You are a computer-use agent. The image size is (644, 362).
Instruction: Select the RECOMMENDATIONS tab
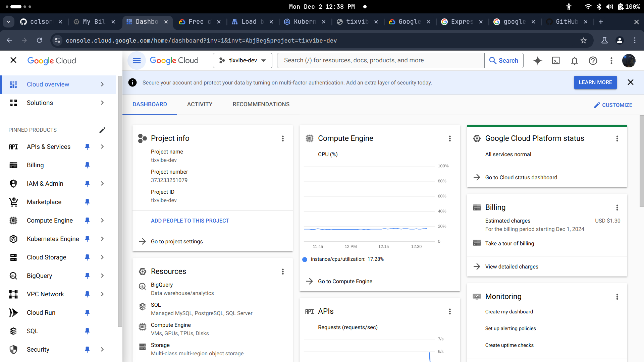261,104
